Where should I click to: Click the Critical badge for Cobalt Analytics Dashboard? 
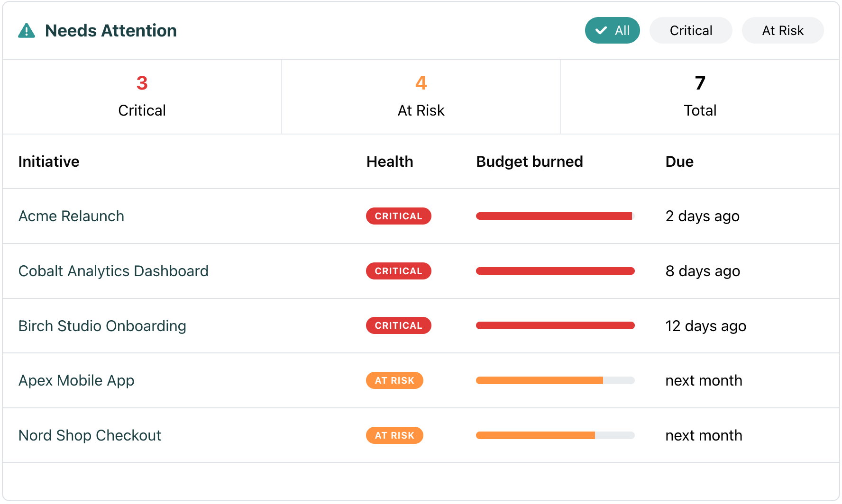point(398,271)
